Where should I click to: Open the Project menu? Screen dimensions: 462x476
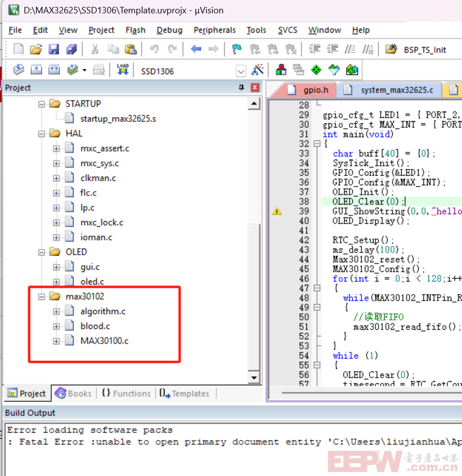tap(101, 30)
